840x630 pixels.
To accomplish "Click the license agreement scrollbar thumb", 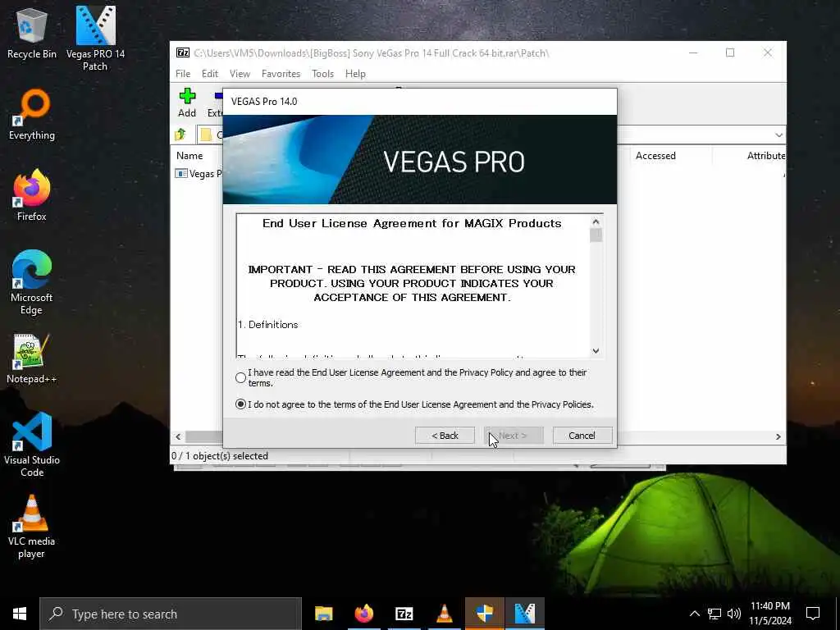I will (x=596, y=235).
